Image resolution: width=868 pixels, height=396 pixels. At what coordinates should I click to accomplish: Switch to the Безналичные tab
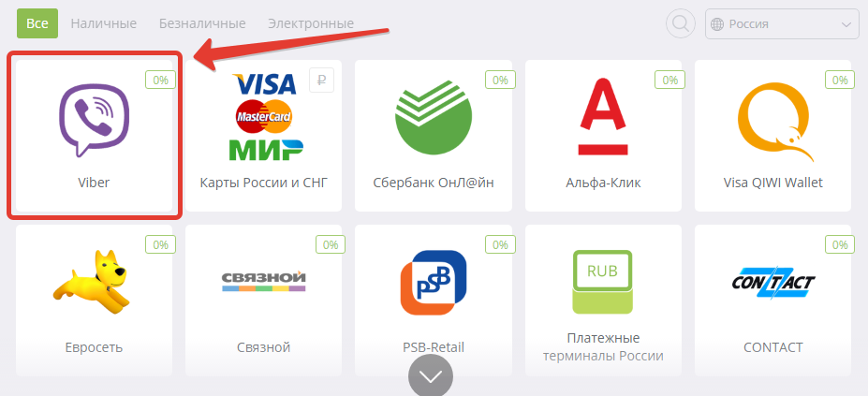coord(202,23)
